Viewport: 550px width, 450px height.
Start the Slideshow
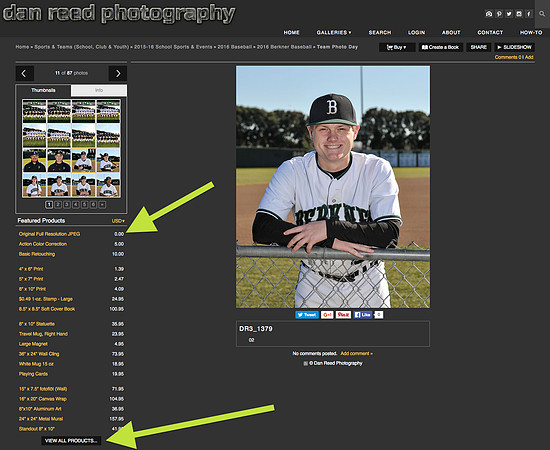(515, 47)
